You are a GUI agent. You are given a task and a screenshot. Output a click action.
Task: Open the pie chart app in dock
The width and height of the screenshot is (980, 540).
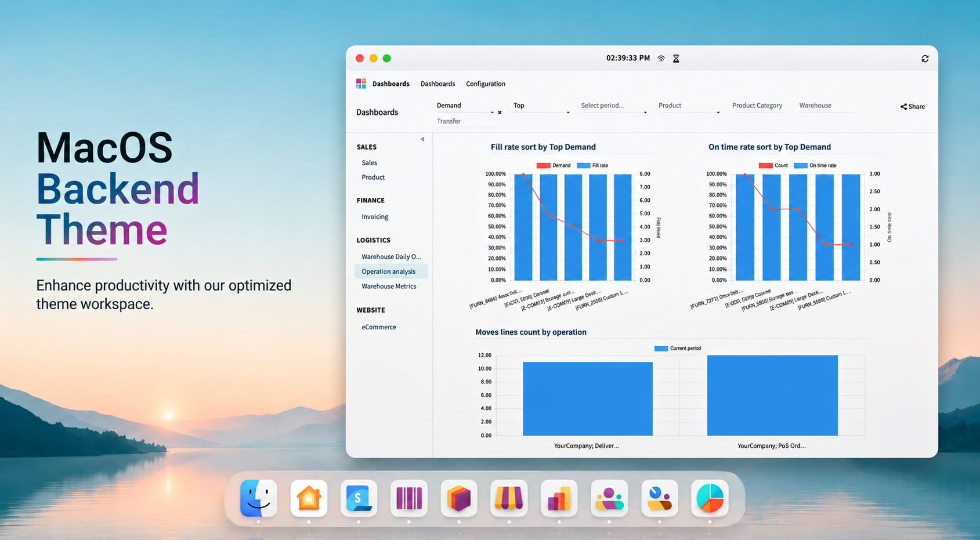[710, 498]
